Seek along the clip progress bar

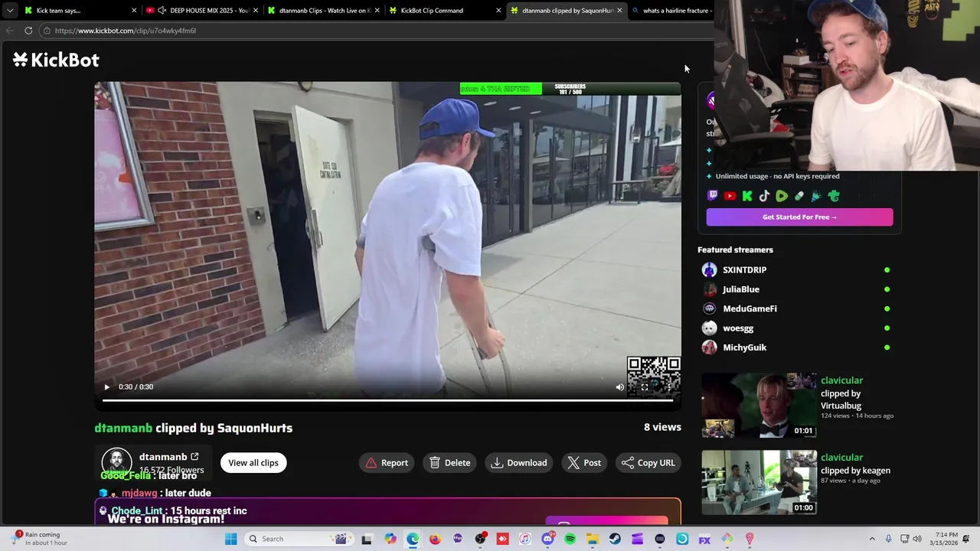coord(387,400)
